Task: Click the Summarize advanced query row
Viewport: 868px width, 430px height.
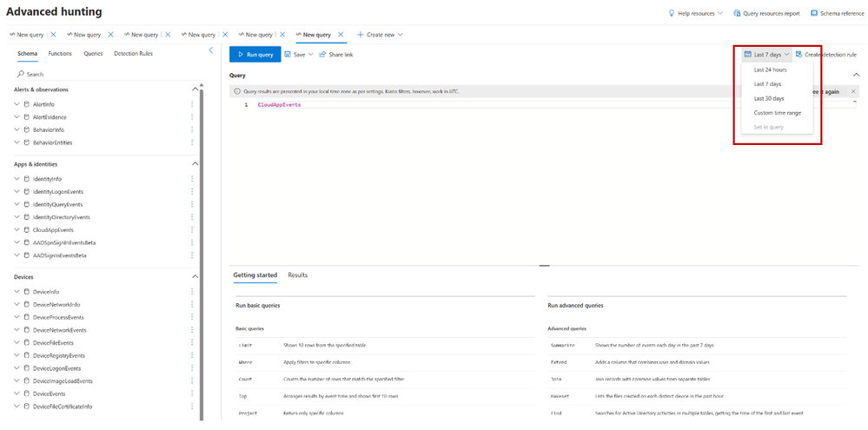Action: coord(697,345)
